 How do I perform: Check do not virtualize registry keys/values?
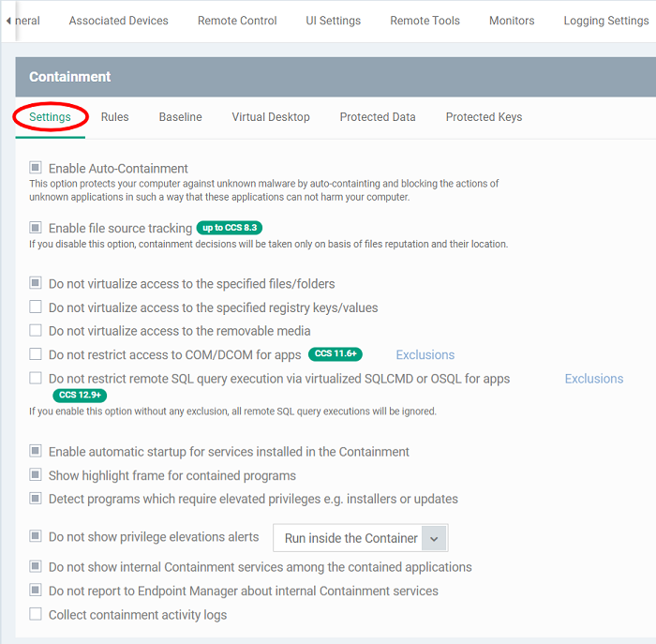click(36, 307)
